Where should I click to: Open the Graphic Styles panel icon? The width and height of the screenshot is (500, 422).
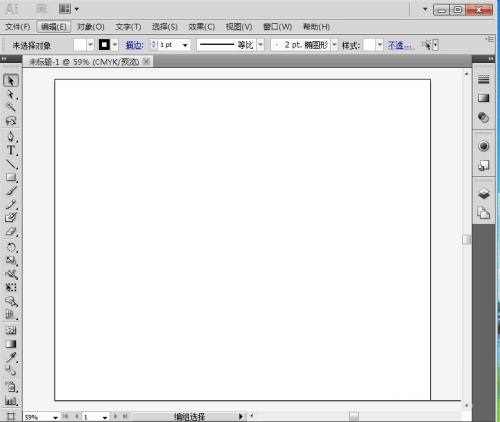coord(483,165)
